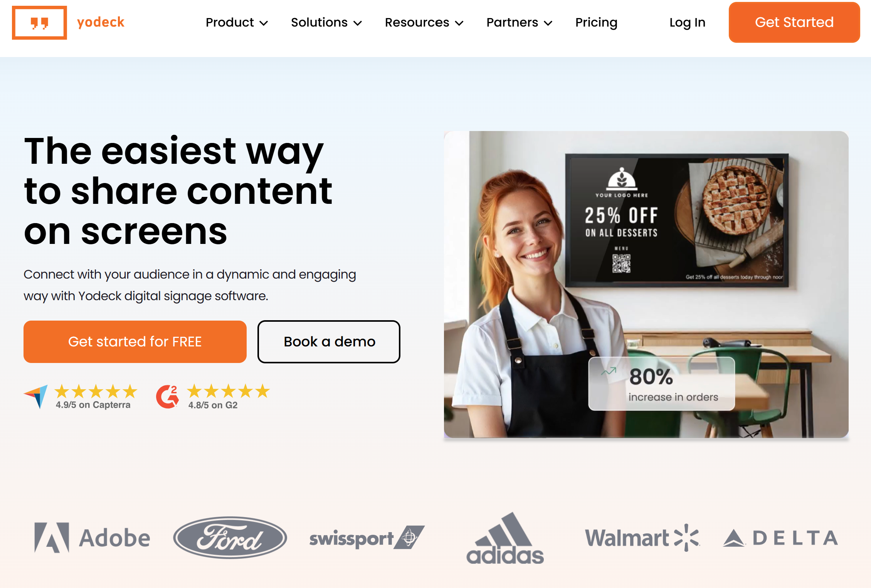Click the Adidas logo
Screen dimensions: 871x588
505,538
